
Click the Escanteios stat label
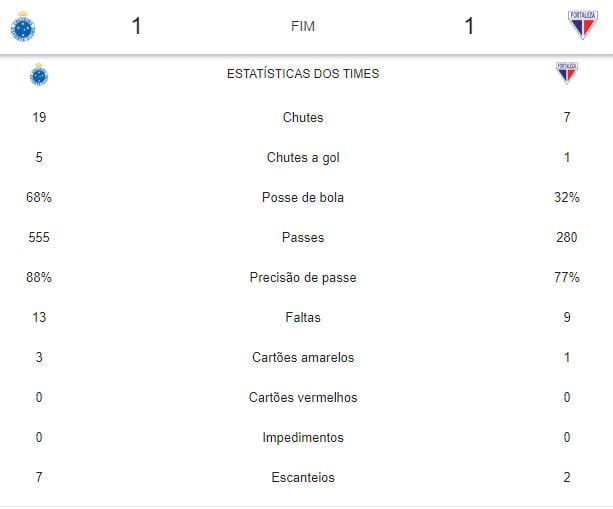[x=303, y=477]
